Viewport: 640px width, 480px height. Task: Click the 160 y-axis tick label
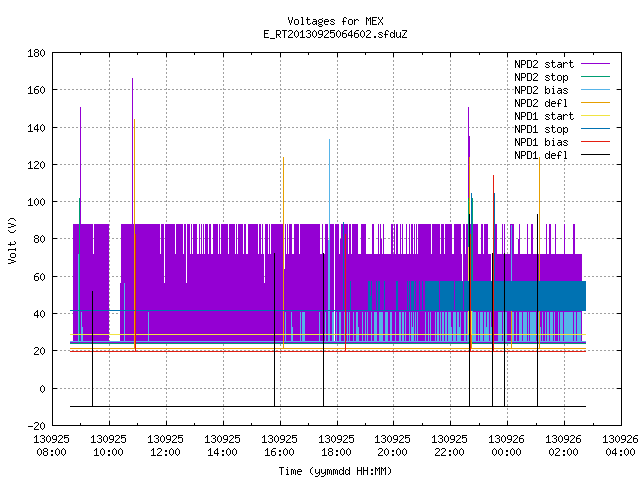point(36,90)
